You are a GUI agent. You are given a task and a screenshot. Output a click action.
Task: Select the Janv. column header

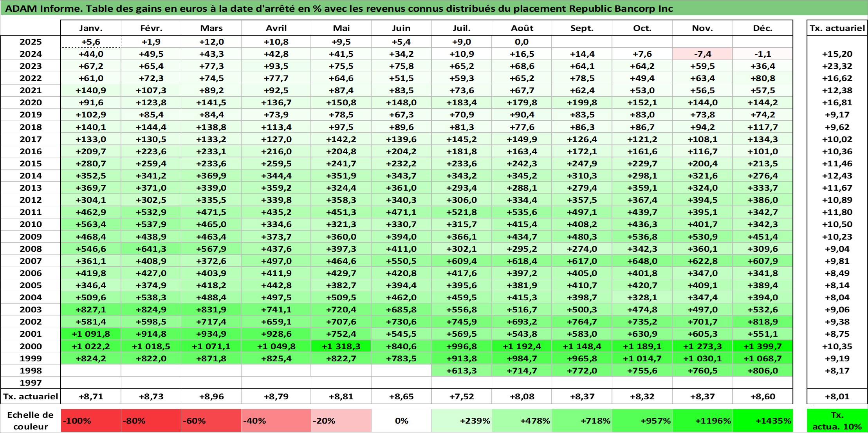(91, 28)
